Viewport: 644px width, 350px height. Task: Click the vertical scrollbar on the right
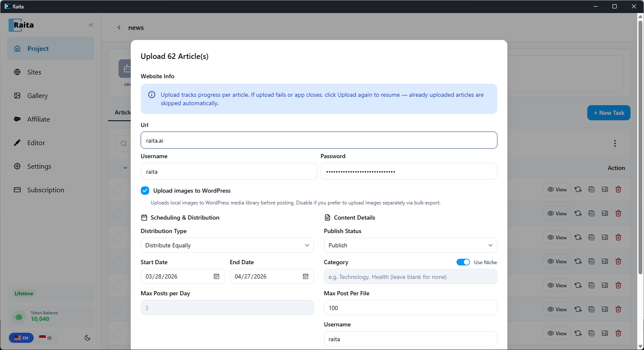tap(640, 147)
